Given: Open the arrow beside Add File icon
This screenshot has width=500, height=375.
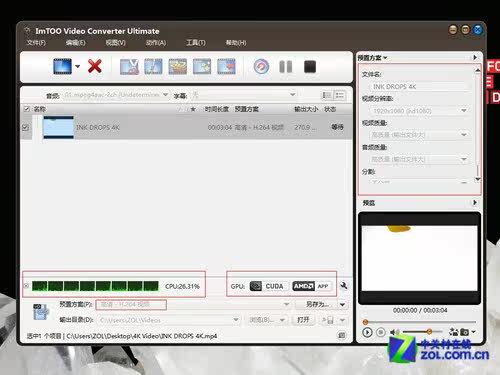Looking at the screenshot, I should [x=78, y=66].
